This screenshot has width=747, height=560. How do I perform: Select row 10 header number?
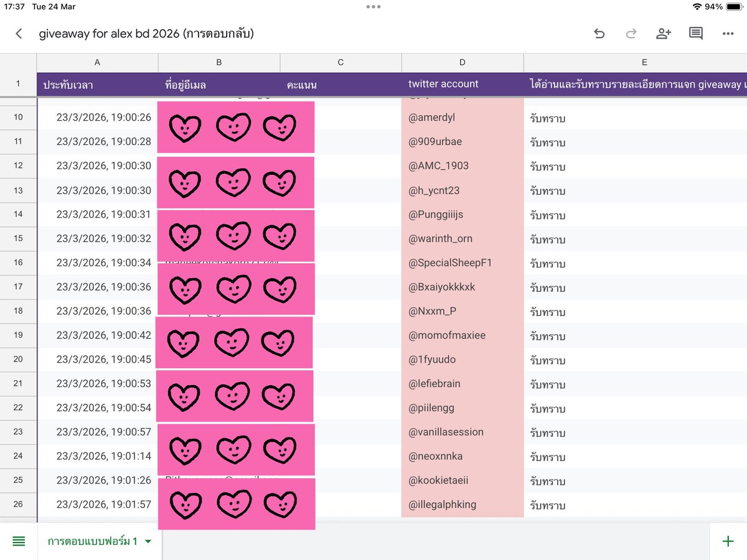(x=18, y=118)
